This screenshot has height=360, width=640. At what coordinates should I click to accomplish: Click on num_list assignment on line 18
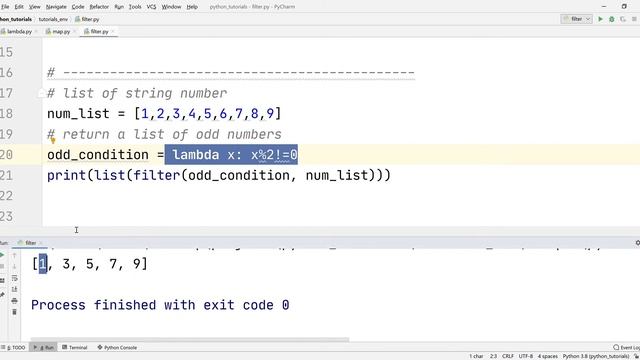164,114
